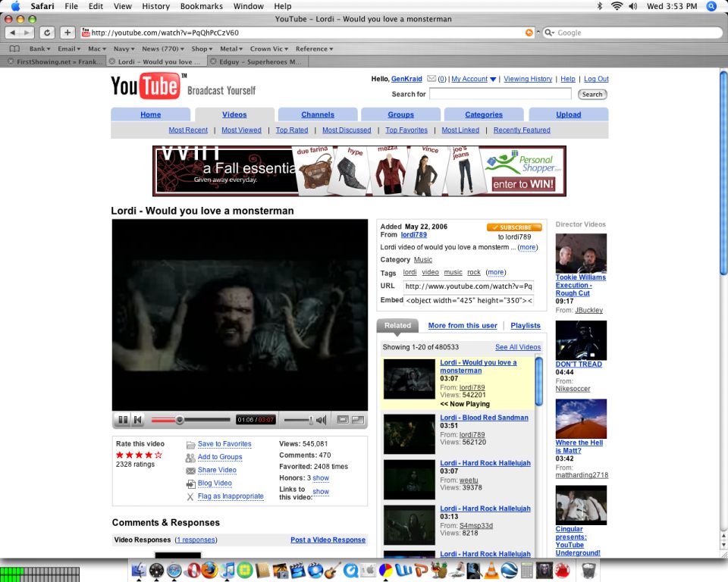Switch to the Related tab

click(x=397, y=325)
